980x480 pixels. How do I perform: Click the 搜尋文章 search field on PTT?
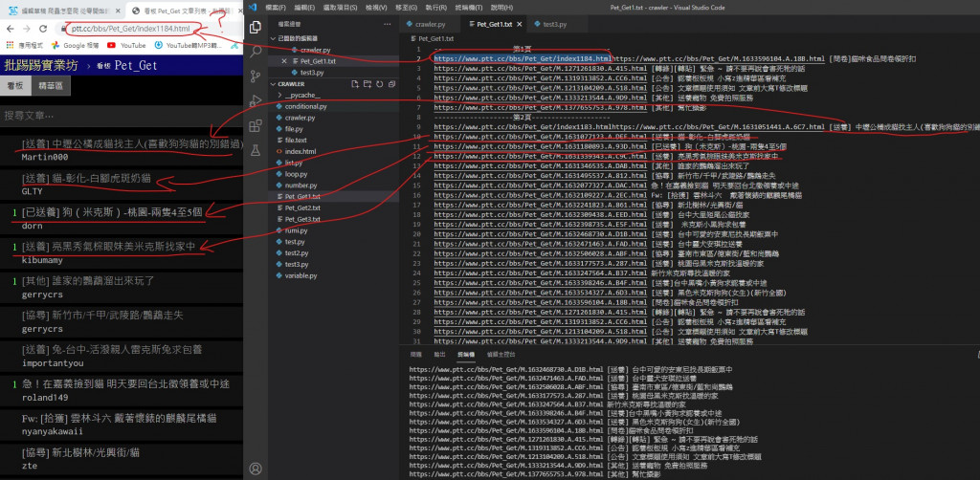click(122, 116)
